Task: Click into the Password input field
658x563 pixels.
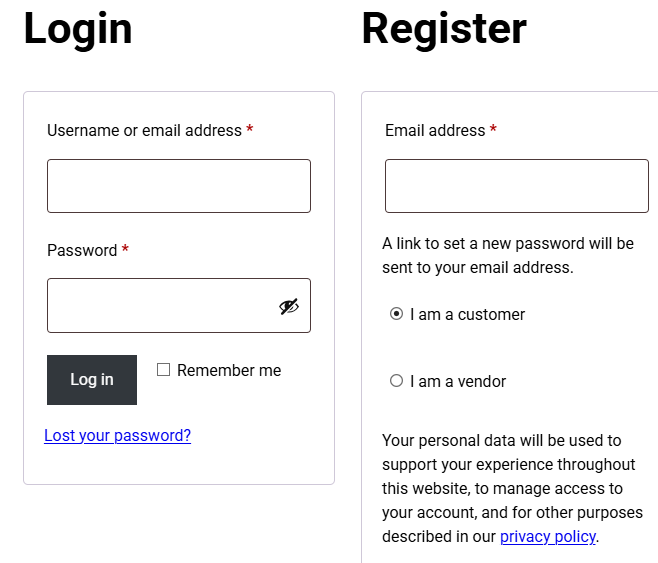Action: coord(160,306)
